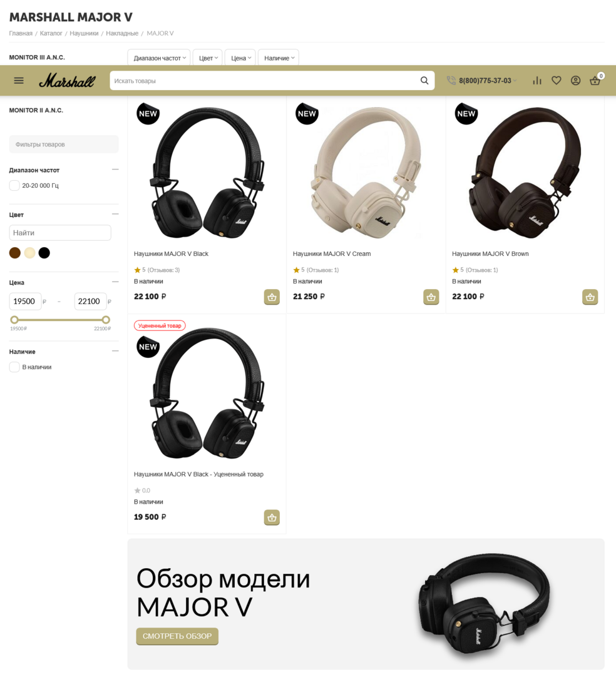Open the user account icon
The width and height of the screenshot is (616, 682).
click(575, 81)
